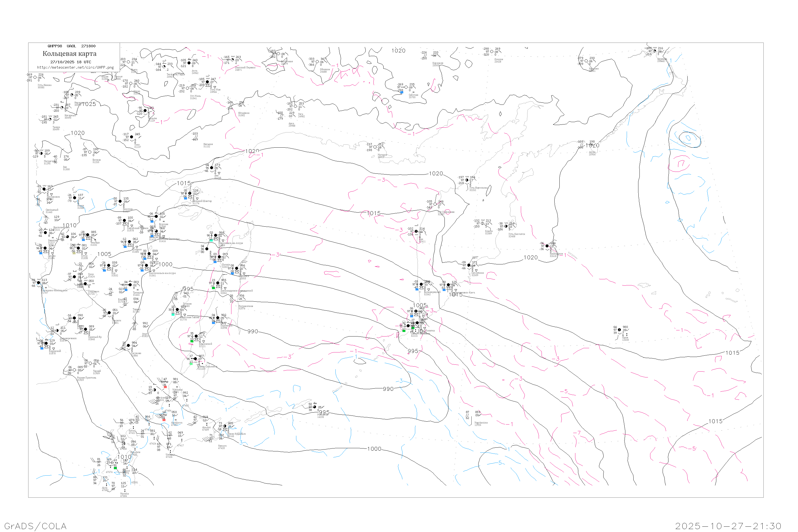This screenshot has width=798, height=532.
Task: Click the station circle at Охотский Перевоз
Action: (x=232, y=60)
